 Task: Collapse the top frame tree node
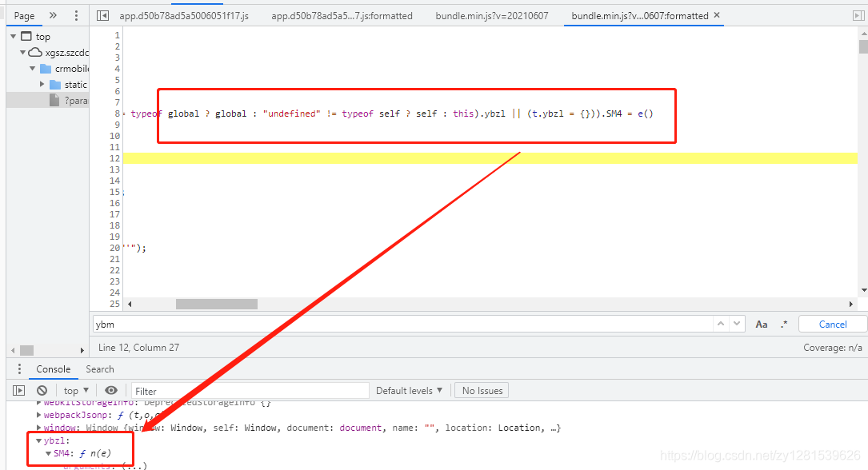point(14,37)
